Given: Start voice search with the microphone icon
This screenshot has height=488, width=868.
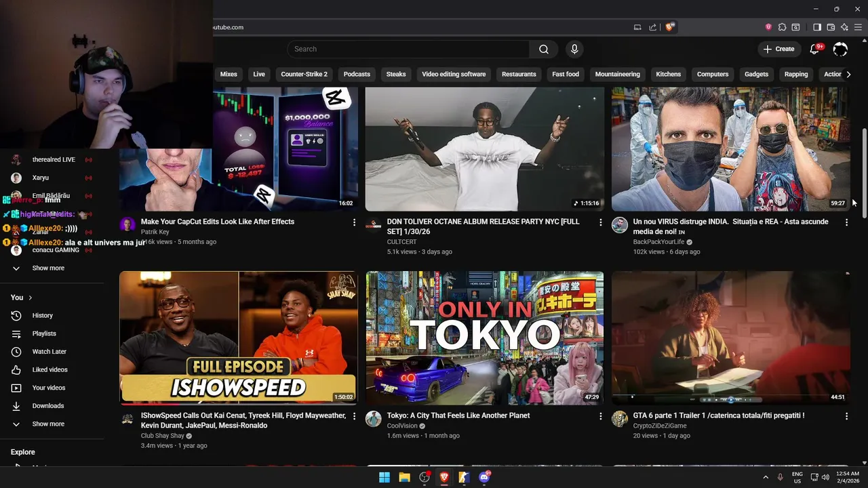Looking at the screenshot, I should coord(574,49).
